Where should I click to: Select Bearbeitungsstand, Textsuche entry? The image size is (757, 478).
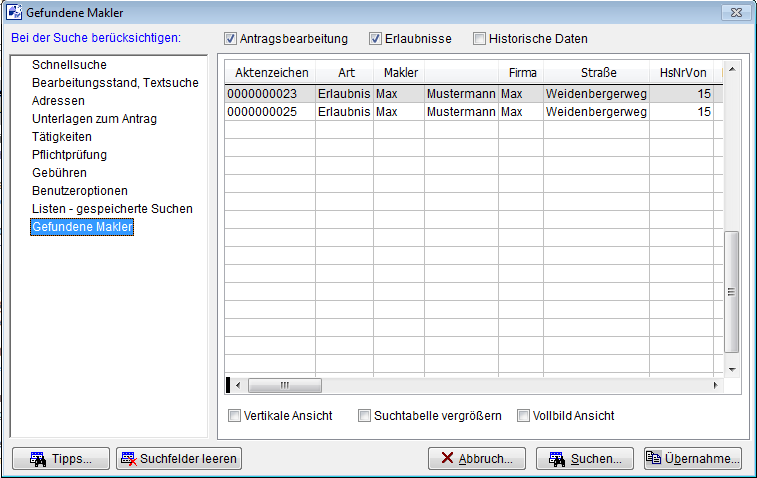(x=115, y=83)
